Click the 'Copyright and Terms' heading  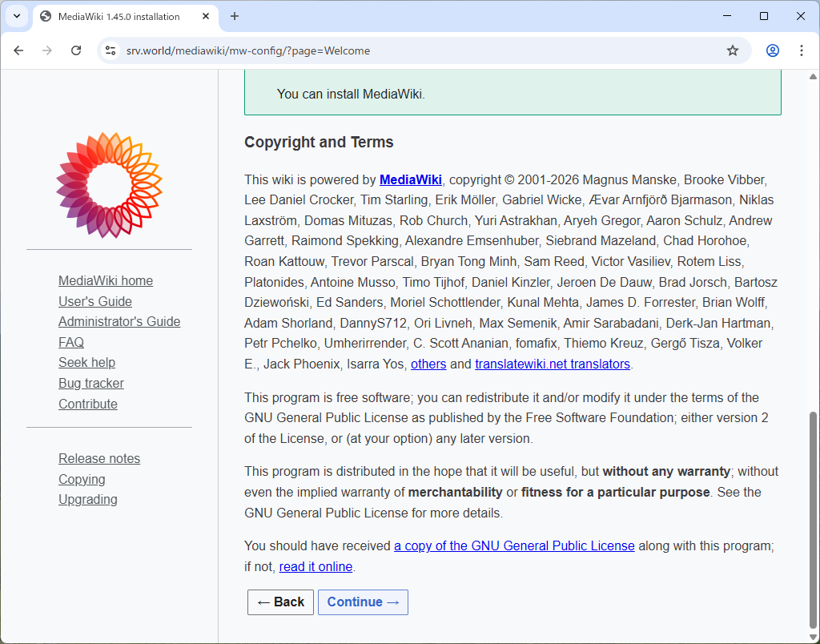[x=319, y=143]
